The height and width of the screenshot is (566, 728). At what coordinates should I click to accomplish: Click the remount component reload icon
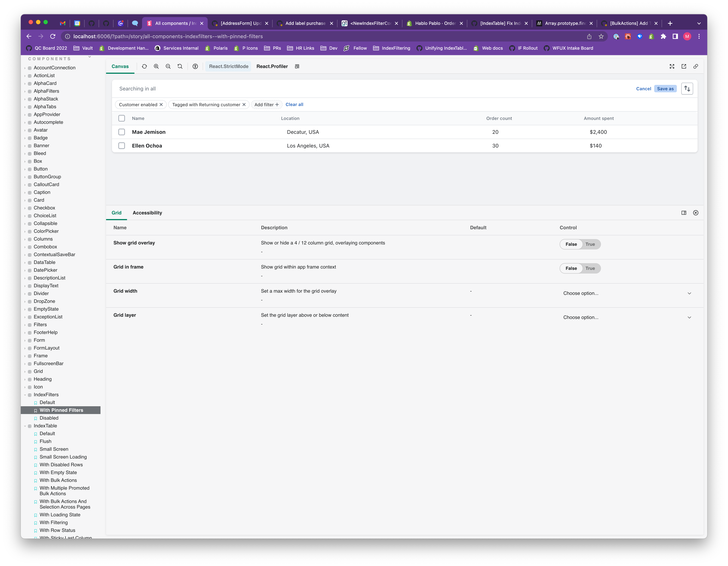coord(144,66)
